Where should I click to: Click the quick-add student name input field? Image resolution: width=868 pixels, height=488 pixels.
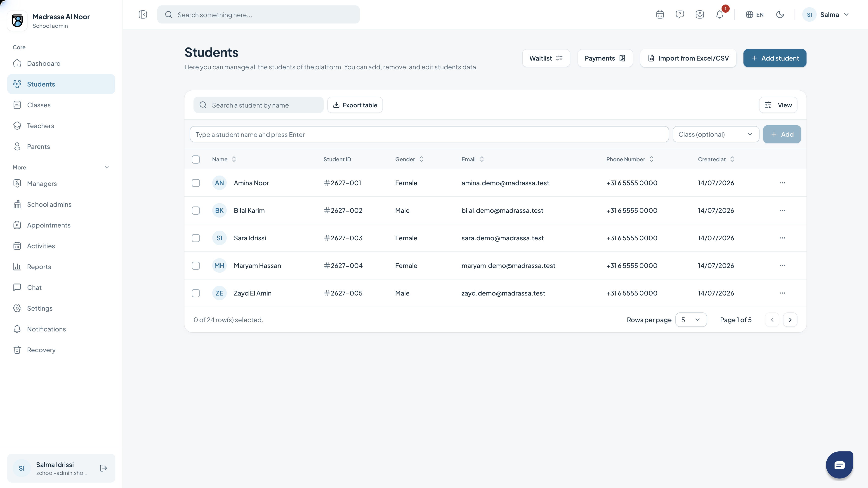(429, 134)
